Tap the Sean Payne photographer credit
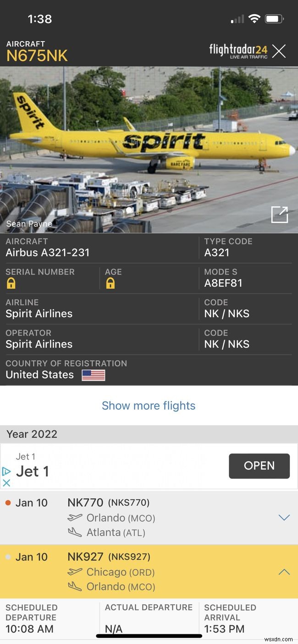 point(29,224)
